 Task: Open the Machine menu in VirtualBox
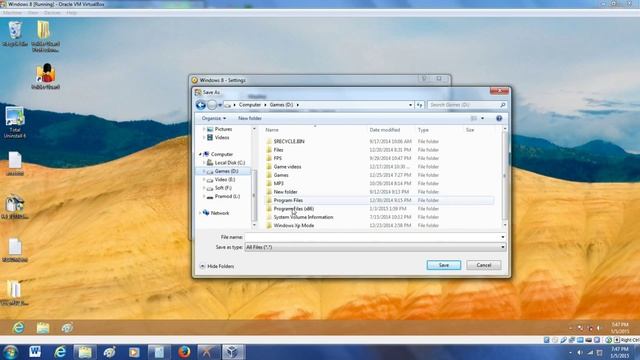(x=12, y=13)
